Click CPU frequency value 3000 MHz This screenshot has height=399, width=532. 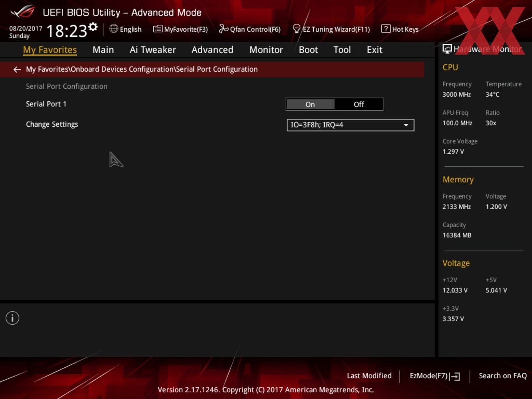457,95
